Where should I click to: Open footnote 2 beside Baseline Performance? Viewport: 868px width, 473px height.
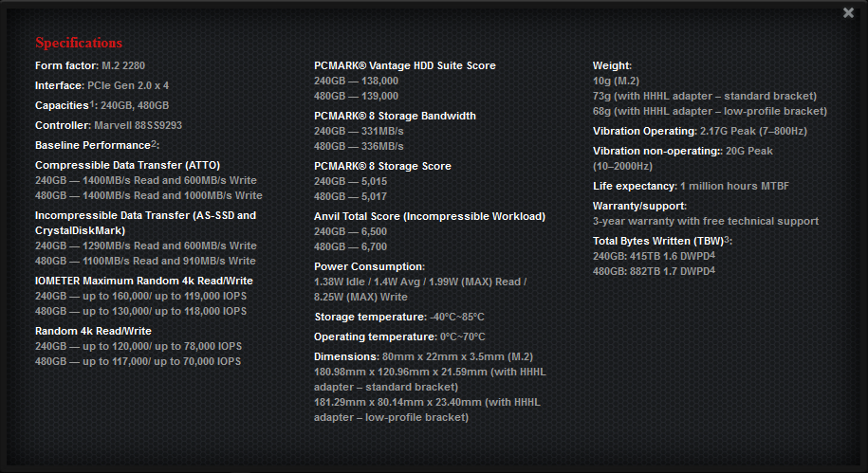click(x=154, y=143)
